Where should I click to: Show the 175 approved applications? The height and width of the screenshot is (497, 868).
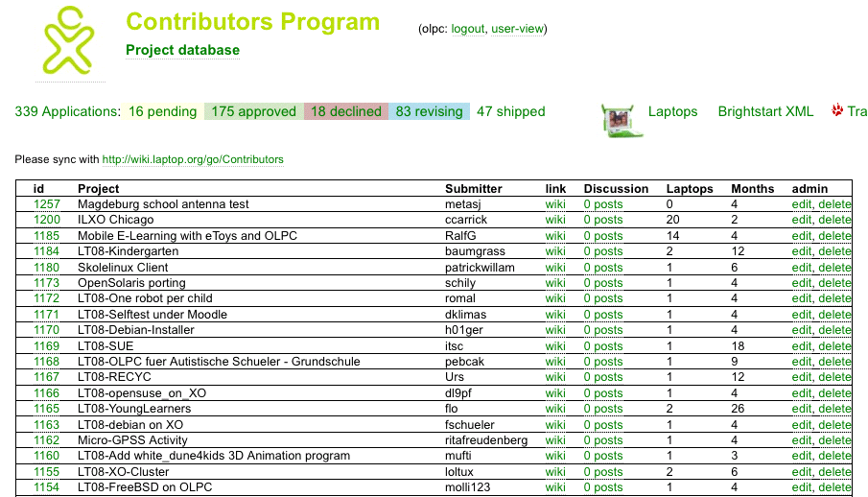(x=254, y=111)
